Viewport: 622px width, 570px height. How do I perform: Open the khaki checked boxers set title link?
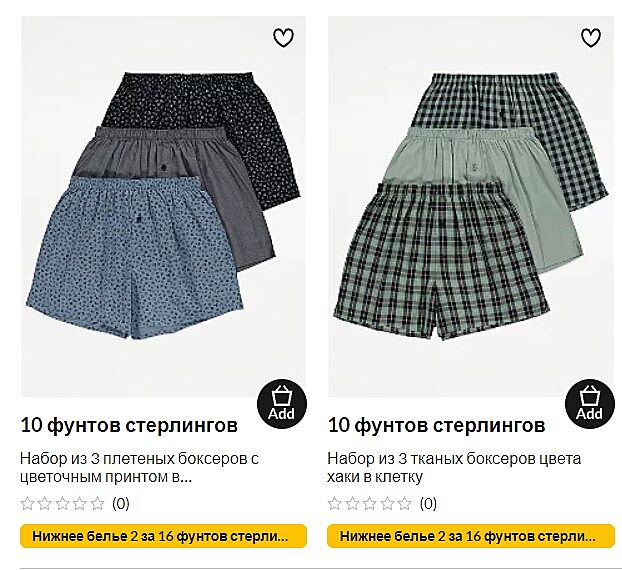coord(454,467)
